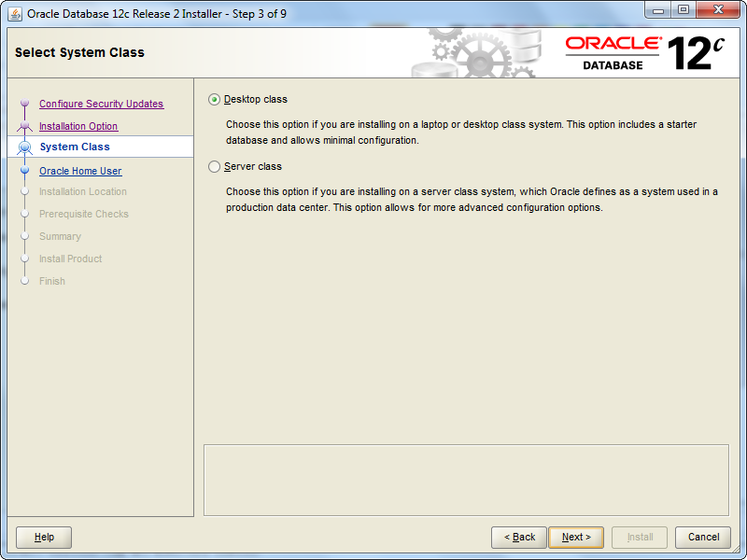Click the System Class step marker icon
Screen dimensions: 747x560
(25, 147)
